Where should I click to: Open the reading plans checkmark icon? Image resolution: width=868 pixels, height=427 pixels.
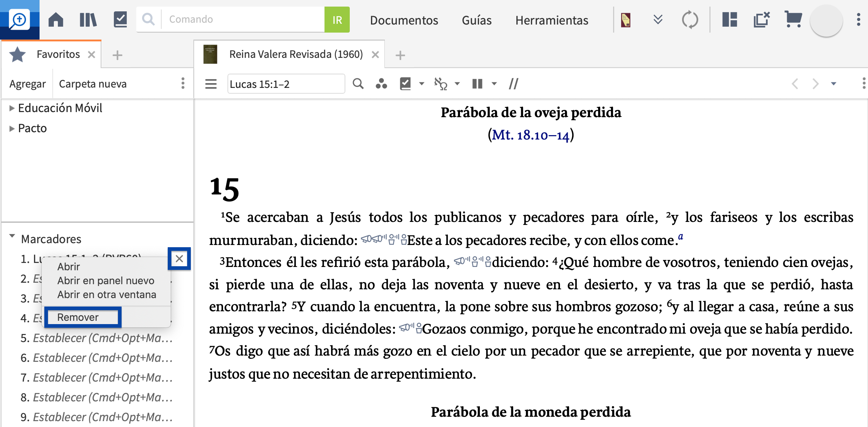tap(120, 19)
